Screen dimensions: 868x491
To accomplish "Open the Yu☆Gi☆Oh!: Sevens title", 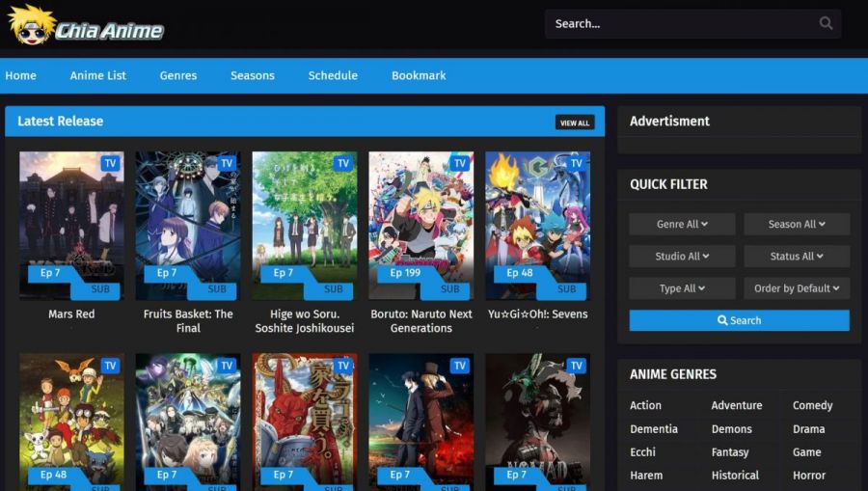I will [x=537, y=314].
